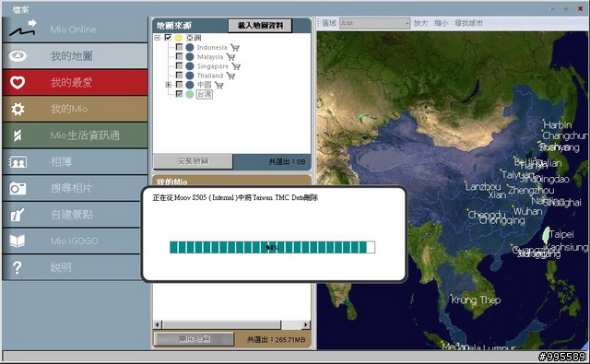Screen dimensions: 590x364
Task: Open the 區域 Asia dropdown
Action: tap(375, 23)
